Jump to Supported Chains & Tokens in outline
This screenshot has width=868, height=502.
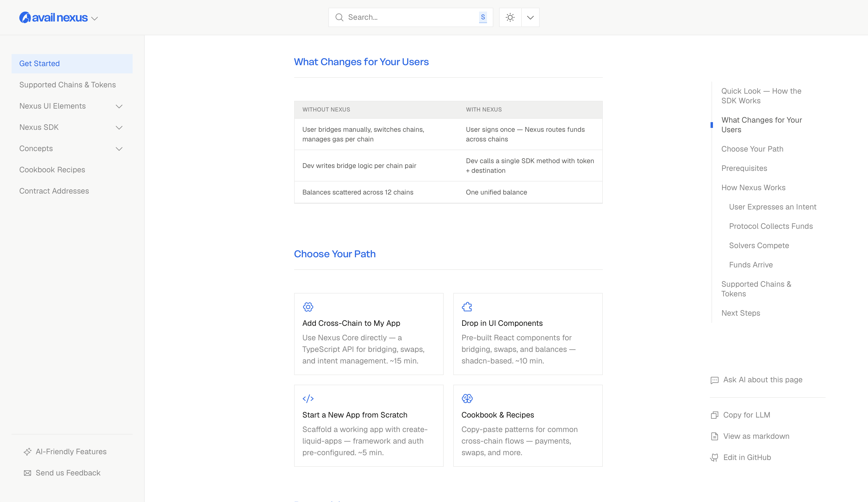(756, 289)
